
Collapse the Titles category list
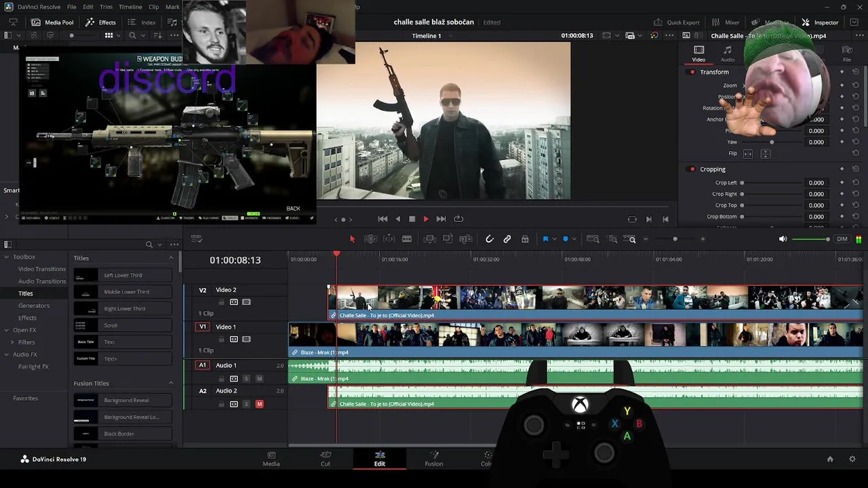[x=171, y=258]
